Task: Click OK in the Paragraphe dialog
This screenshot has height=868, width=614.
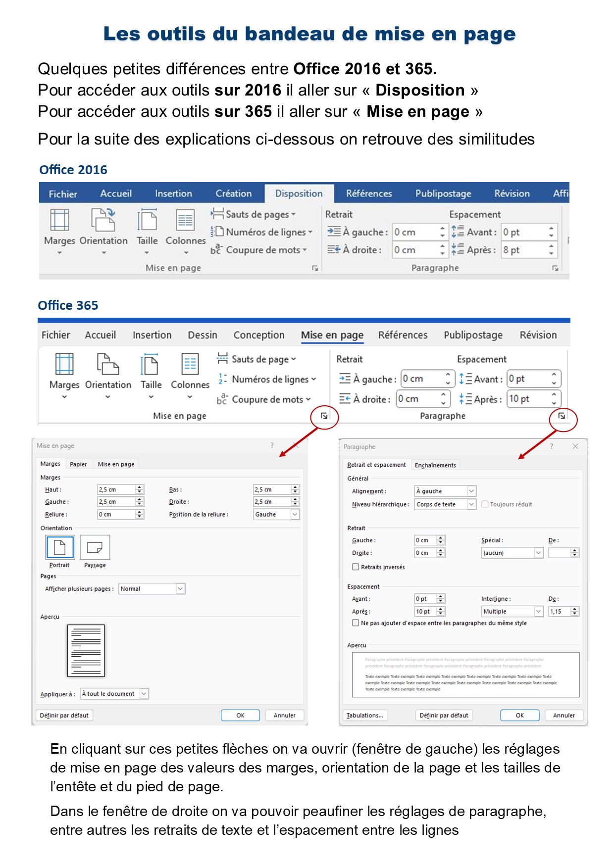Action: pyautogui.click(x=520, y=715)
